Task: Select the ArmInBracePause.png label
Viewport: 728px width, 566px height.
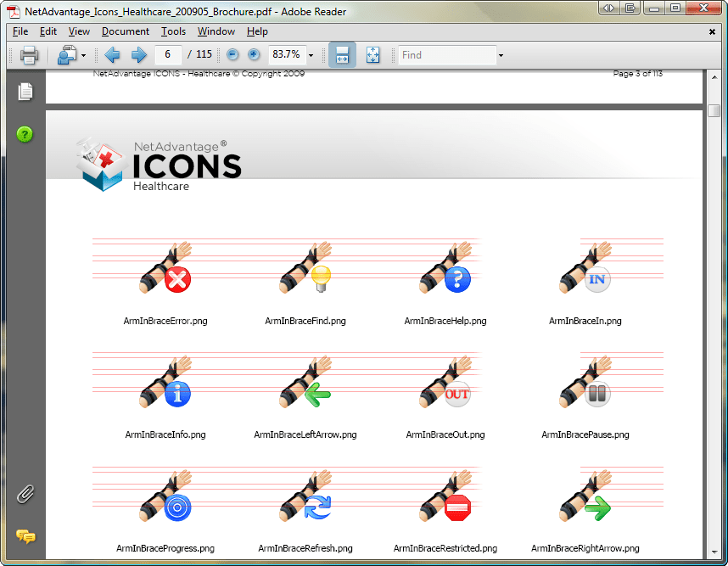Action: click(x=585, y=434)
